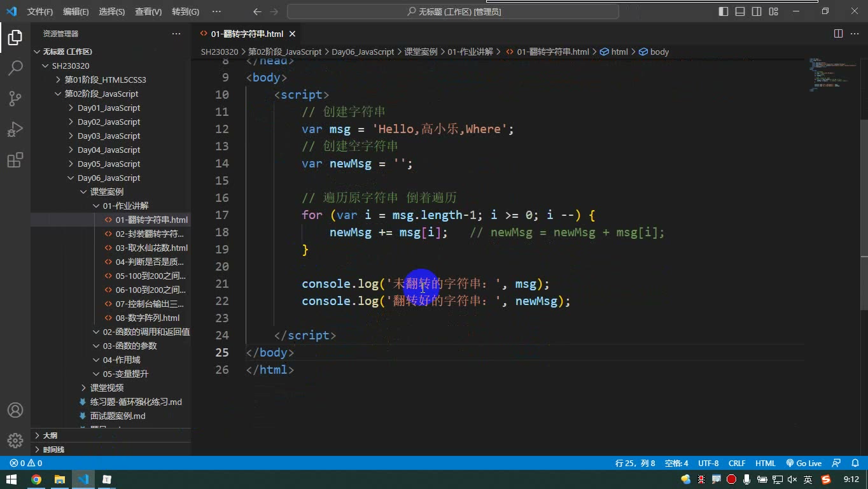This screenshot has width=868, height=489.
Task: Toggle the primary side bar visibility
Action: (724, 11)
